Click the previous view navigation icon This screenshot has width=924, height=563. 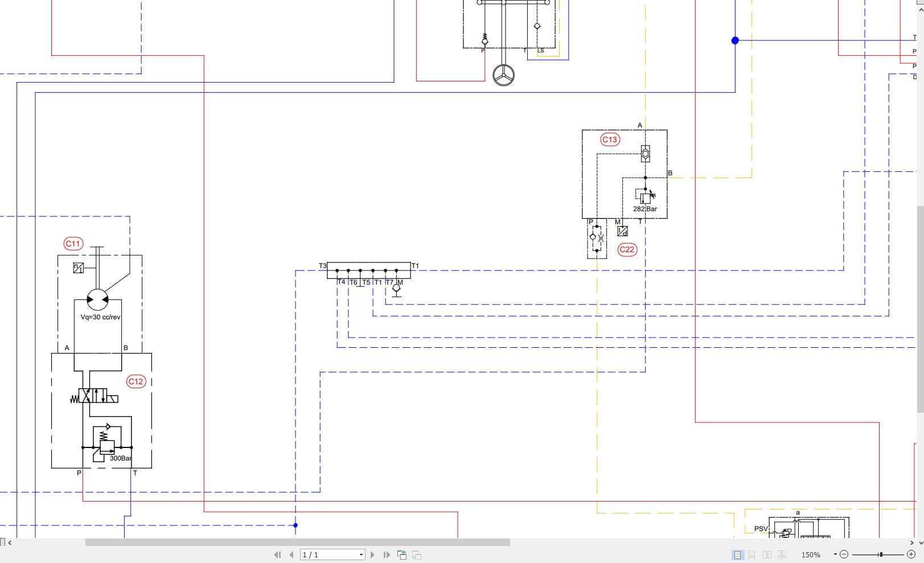(x=402, y=554)
